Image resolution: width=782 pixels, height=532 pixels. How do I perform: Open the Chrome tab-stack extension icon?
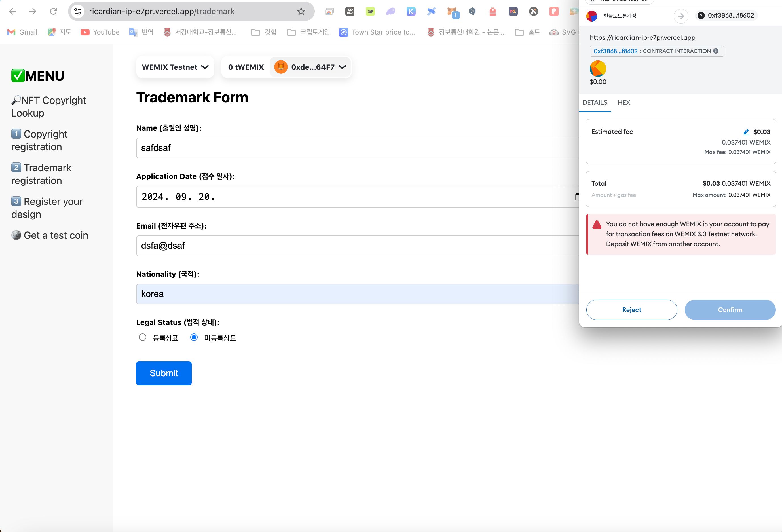(x=329, y=12)
